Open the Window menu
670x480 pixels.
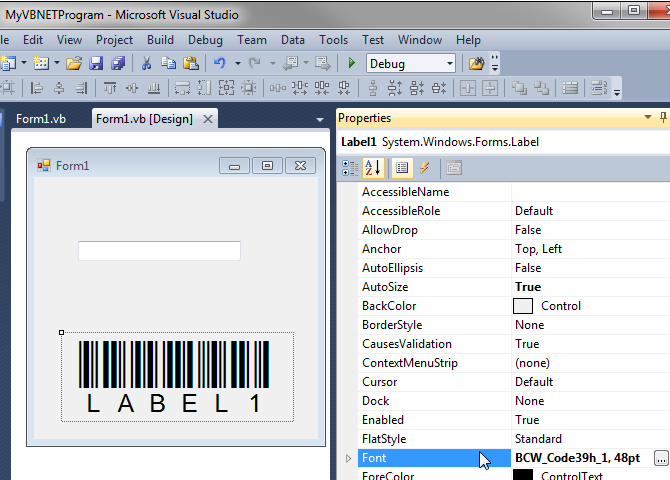(x=420, y=40)
